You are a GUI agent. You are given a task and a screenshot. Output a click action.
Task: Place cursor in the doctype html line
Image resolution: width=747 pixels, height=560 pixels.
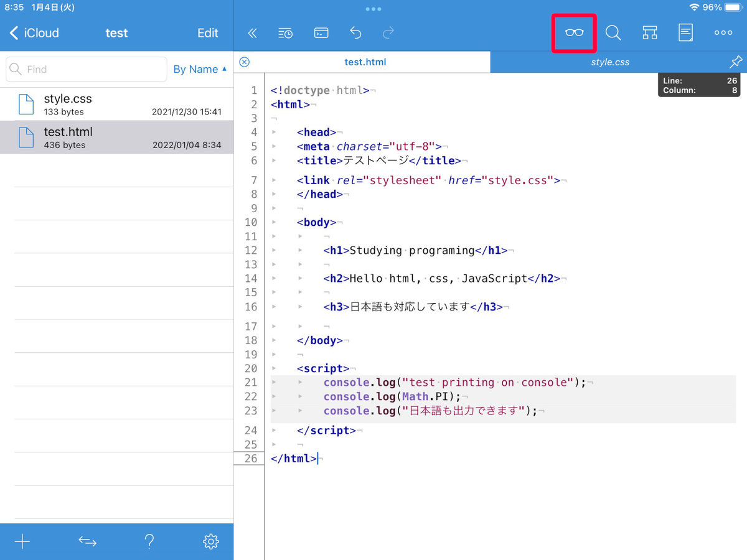point(320,90)
